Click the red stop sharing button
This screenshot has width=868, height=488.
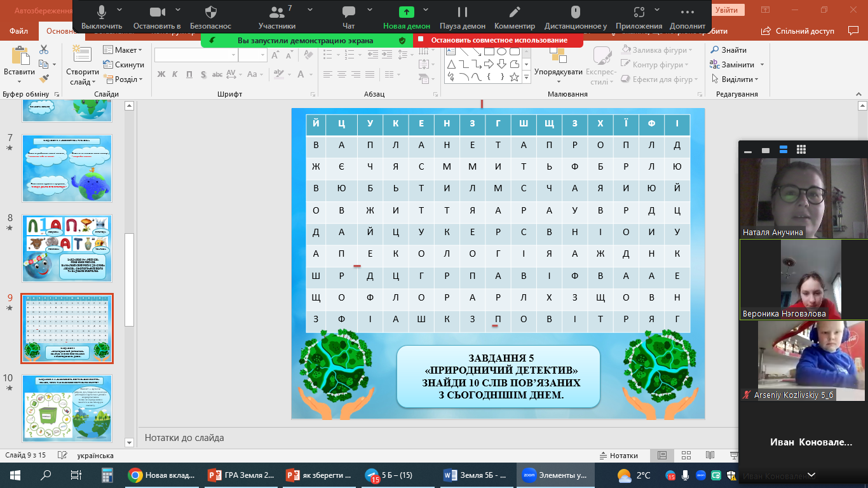tap(498, 40)
